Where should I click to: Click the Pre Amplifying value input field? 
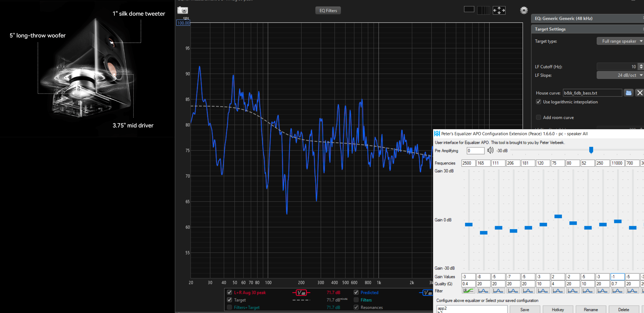coord(475,151)
